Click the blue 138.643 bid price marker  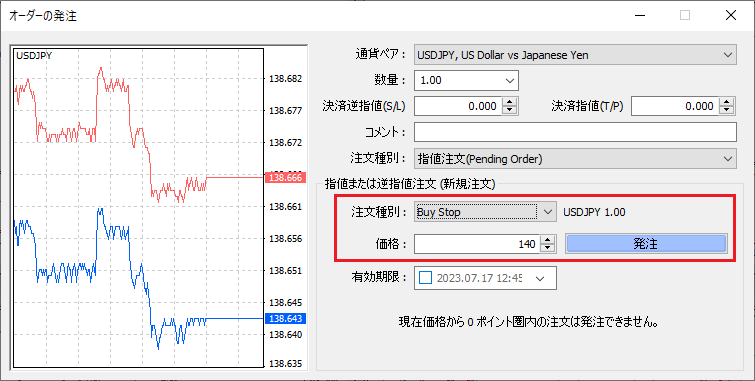click(x=286, y=318)
